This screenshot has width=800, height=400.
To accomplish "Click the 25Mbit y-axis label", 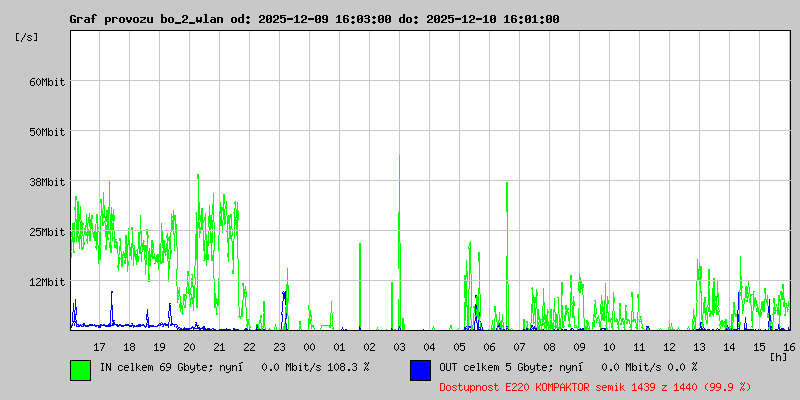I will tap(46, 232).
